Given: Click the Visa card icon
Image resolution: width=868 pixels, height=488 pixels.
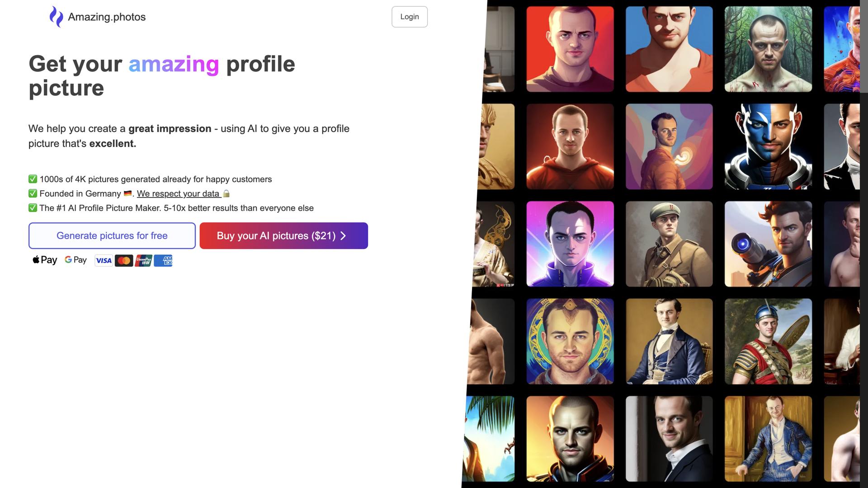Looking at the screenshot, I should pos(104,261).
